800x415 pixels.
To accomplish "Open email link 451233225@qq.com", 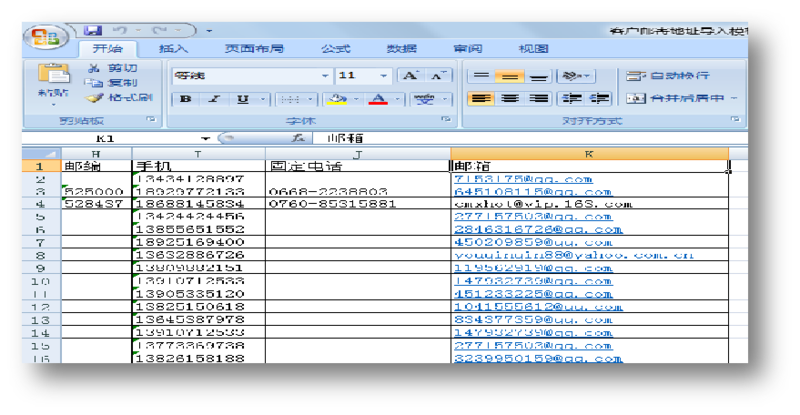I will (x=533, y=294).
